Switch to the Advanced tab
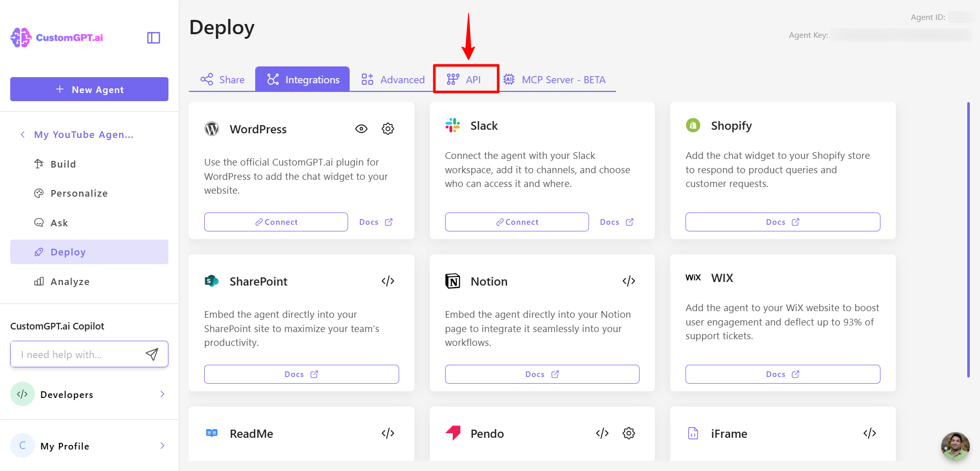 click(x=393, y=79)
